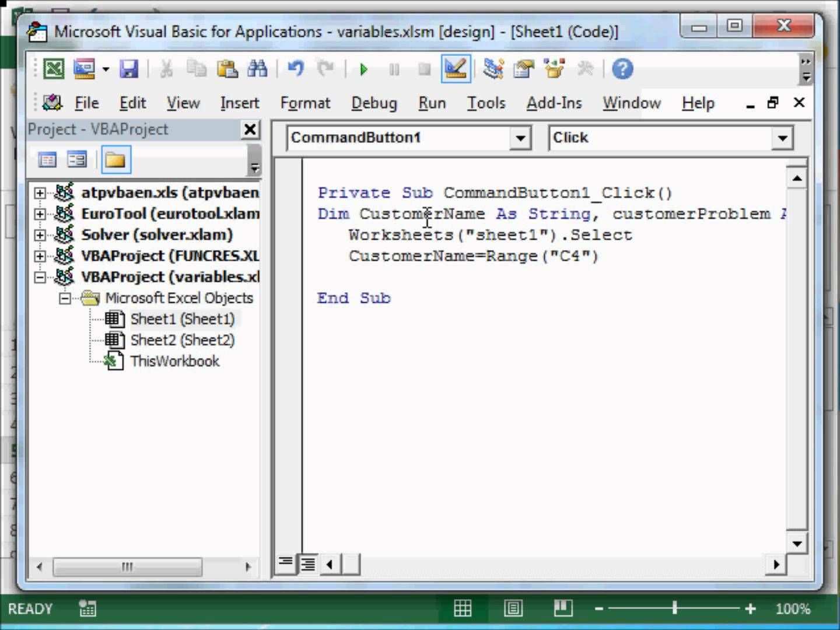Save the workbook with the floppy disk icon
Screen dimensions: 840x630
click(x=128, y=69)
